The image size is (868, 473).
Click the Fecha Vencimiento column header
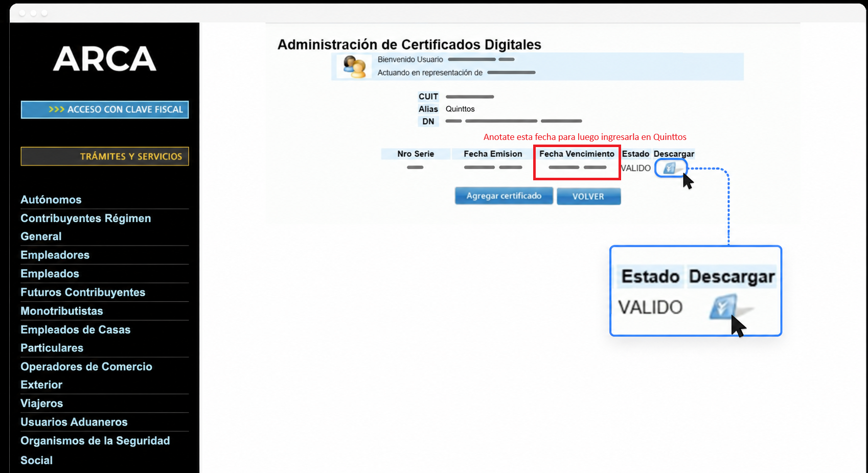point(577,154)
